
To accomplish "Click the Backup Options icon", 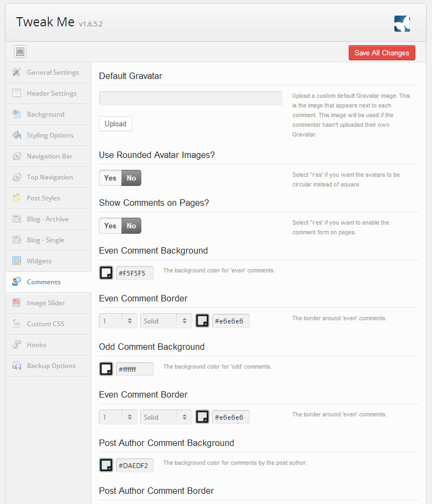I will (17, 365).
